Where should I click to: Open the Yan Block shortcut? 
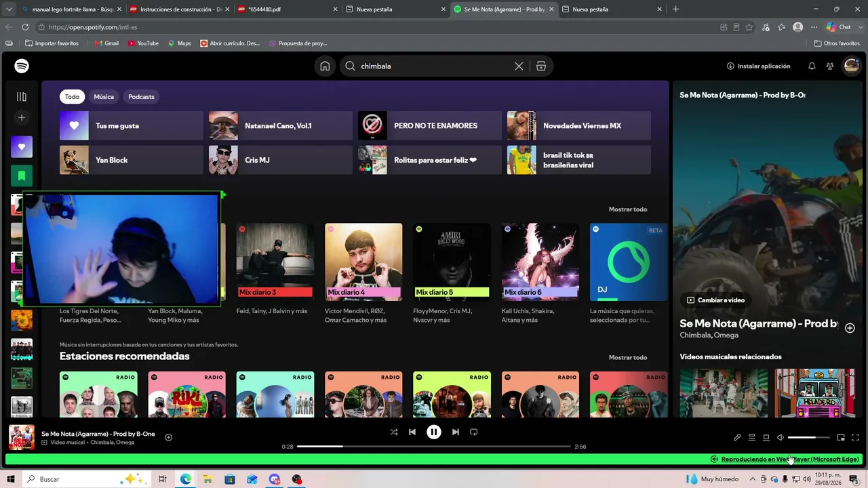coord(132,160)
